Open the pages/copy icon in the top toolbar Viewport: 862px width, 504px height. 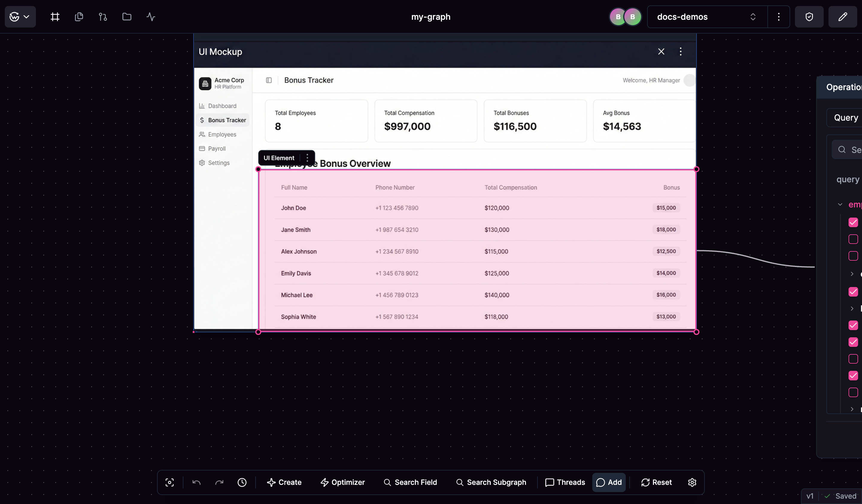click(79, 16)
